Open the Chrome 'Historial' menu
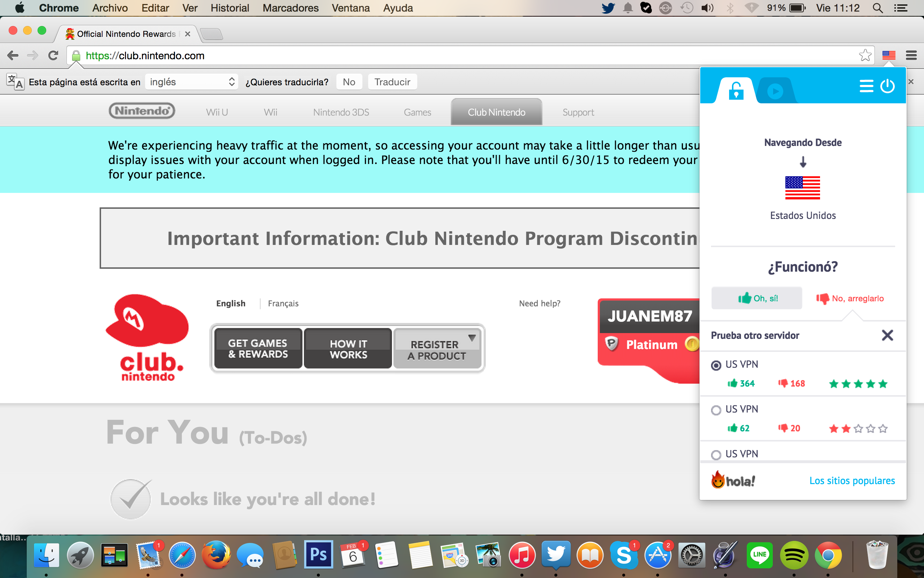The width and height of the screenshot is (924, 578). (x=230, y=8)
